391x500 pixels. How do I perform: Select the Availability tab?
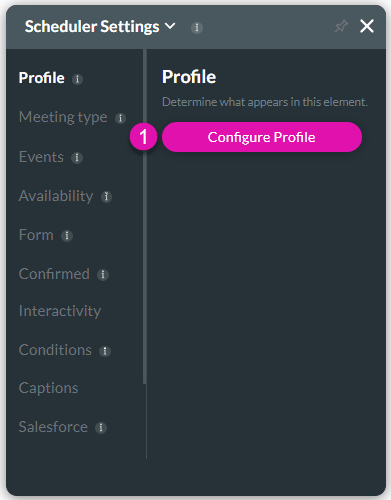tap(56, 196)
